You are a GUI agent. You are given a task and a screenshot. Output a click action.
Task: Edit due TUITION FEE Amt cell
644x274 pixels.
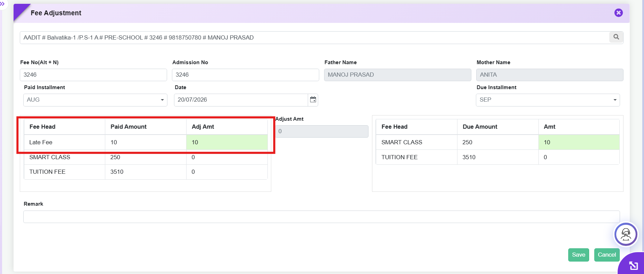click(x=579, y=157)
